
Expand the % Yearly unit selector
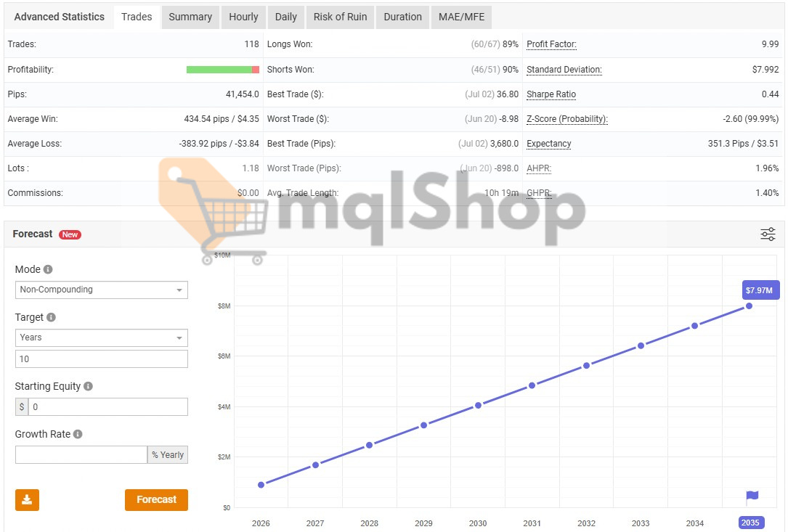tap(168, 454)
